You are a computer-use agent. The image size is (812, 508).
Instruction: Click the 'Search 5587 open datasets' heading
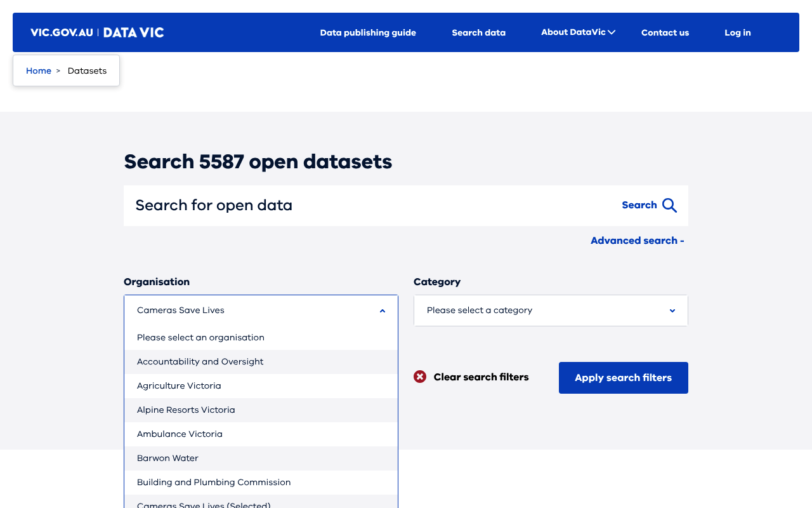[258, 161]
